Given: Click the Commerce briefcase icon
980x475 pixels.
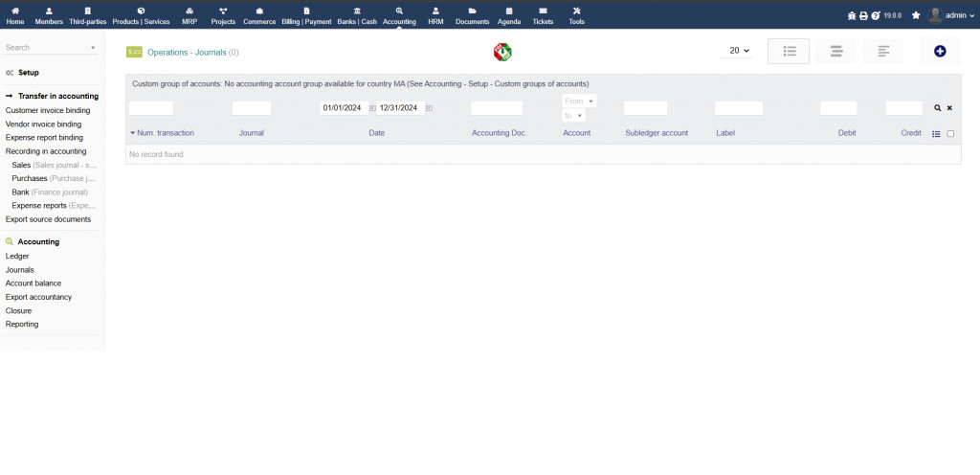Looking at the screenshot, I should 259,11.
